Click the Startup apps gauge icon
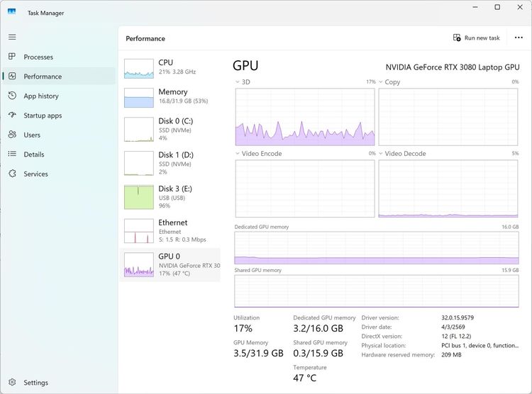The image size is (532, 394). click(x=12, y=115)
